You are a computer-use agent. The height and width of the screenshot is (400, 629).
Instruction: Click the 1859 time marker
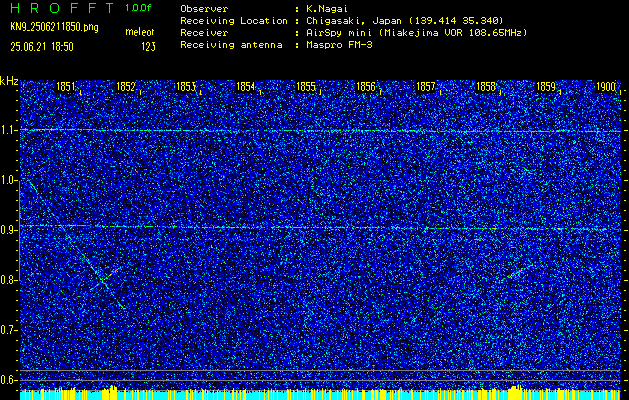(546, 87)
